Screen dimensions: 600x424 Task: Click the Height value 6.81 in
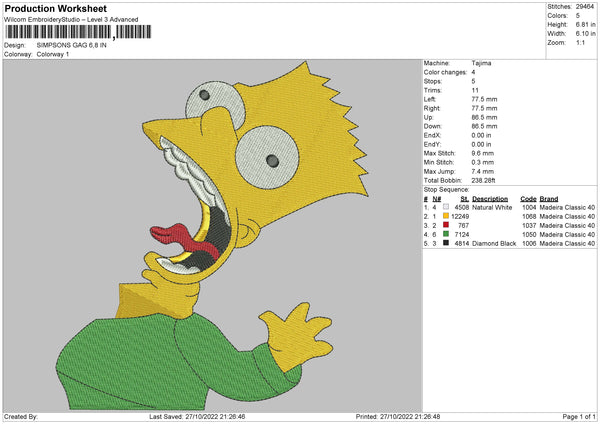(x=585, y=24)
